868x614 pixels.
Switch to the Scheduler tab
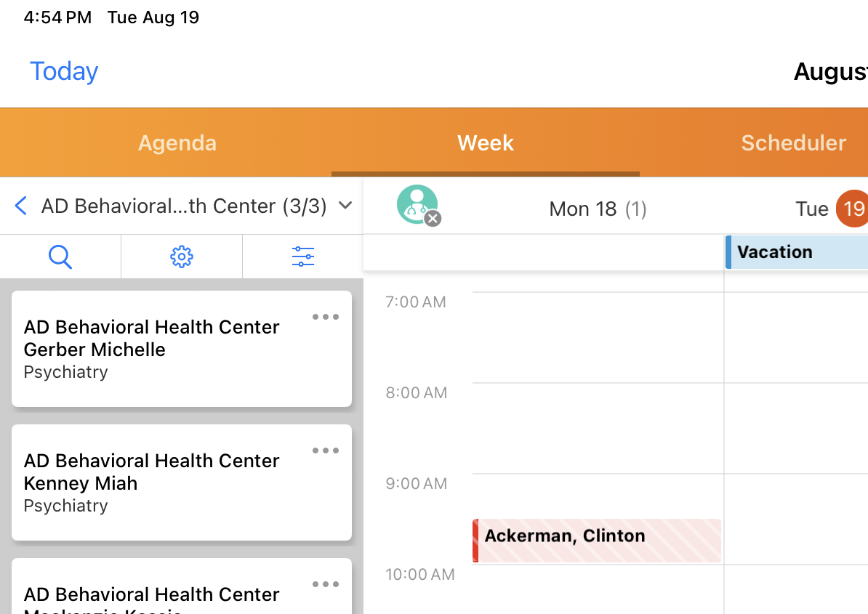(x=793, y=143)
